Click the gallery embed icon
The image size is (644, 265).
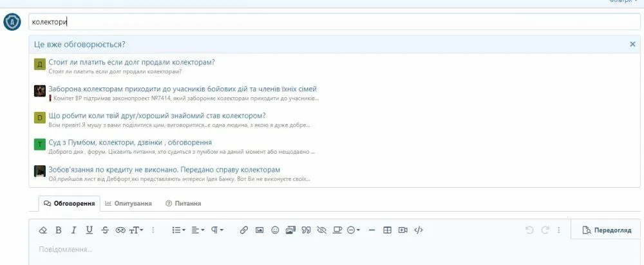point(291,230)
